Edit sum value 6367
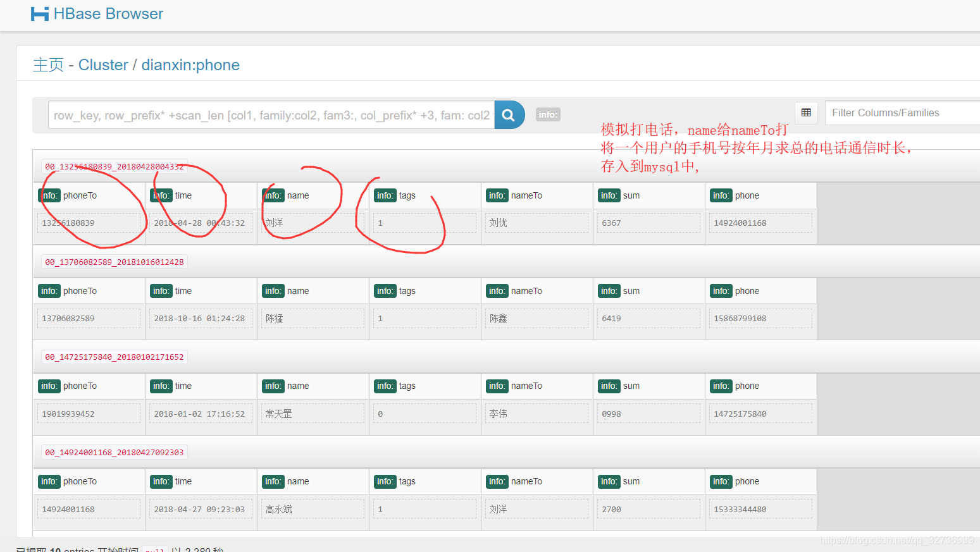The width and height of the screenshot is (980, 552). [x=649, y=223]
